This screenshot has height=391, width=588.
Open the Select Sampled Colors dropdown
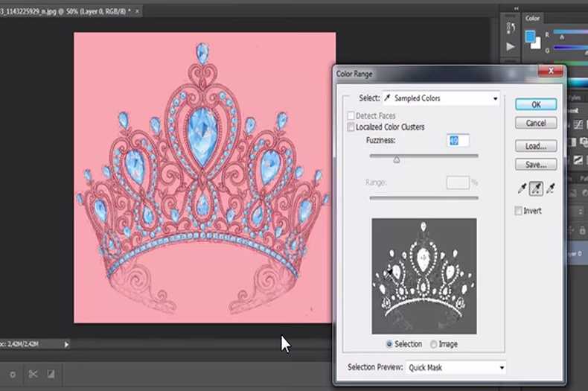(x=441, y=98)
